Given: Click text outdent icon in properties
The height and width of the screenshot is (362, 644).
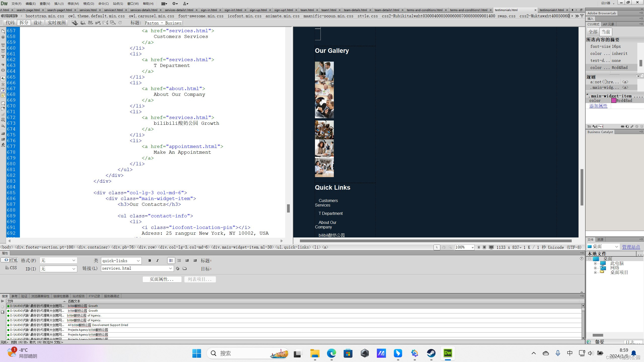Looking at the screenshot, I should click(187, 261).
